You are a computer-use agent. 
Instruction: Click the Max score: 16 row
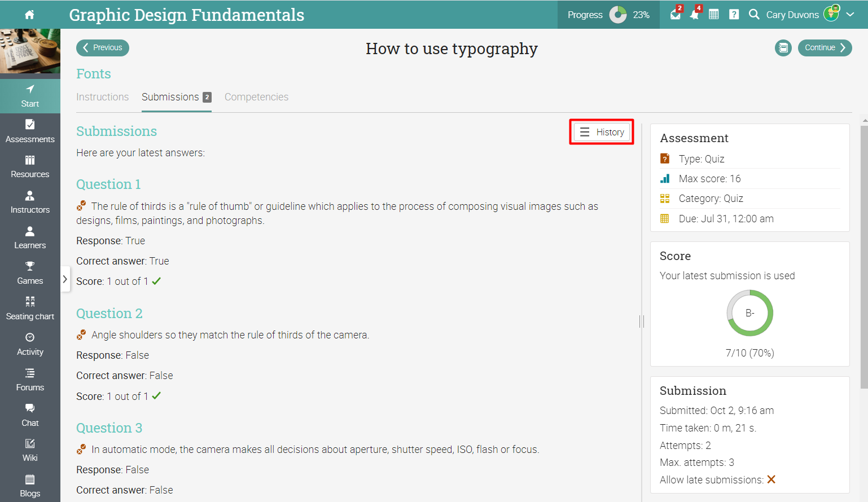(749, 179)
